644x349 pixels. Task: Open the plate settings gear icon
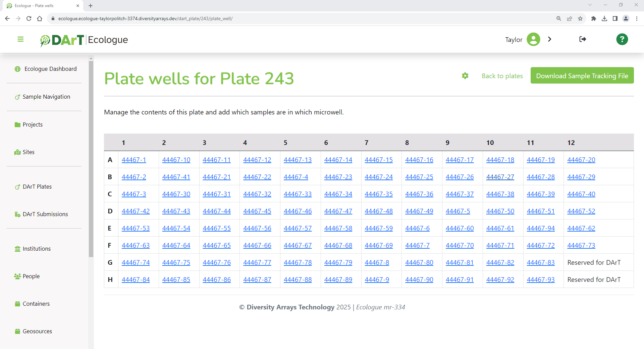465,76
